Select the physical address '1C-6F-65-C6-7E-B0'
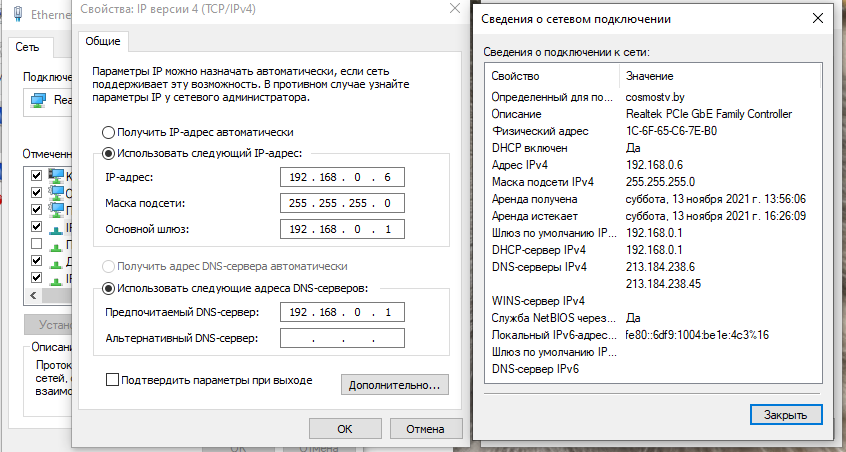 pos(671,131)
